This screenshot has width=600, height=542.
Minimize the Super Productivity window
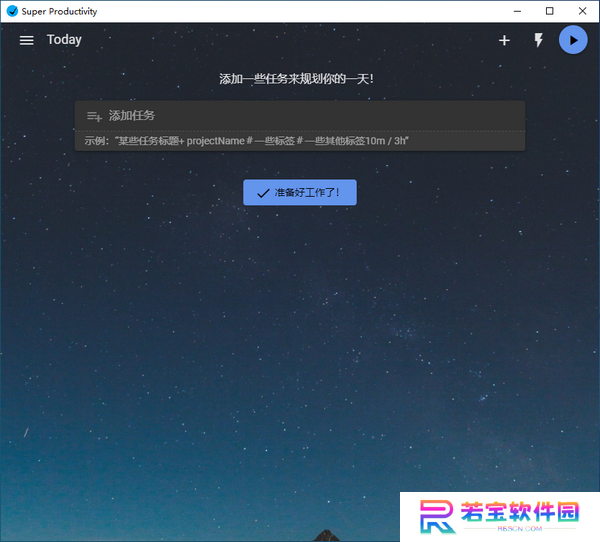tap(517, 11)
